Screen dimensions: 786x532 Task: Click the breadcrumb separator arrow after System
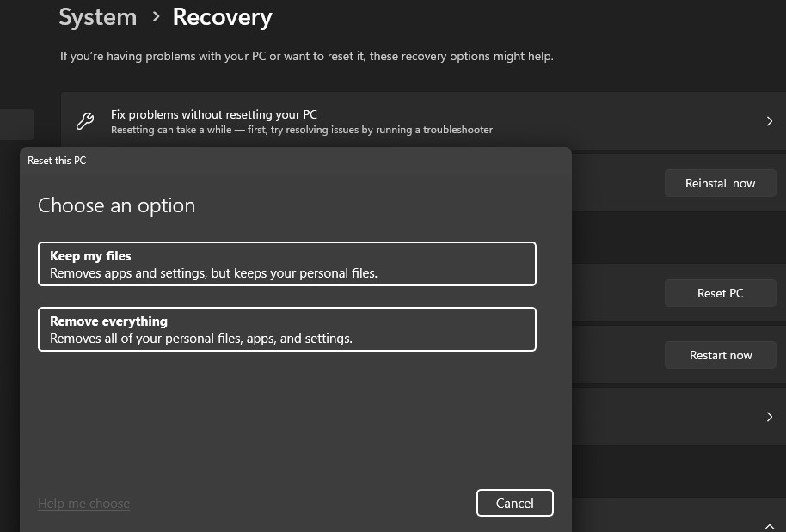(156, 17)
